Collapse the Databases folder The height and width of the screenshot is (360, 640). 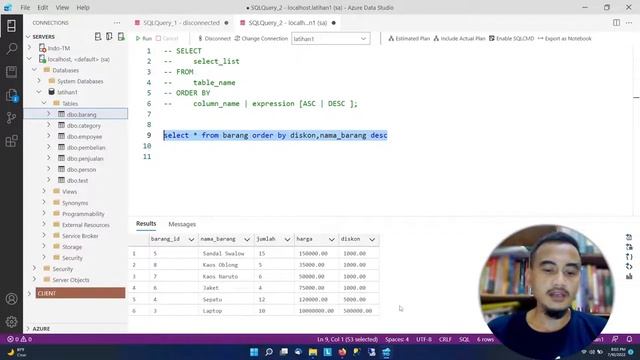(34, 70)
